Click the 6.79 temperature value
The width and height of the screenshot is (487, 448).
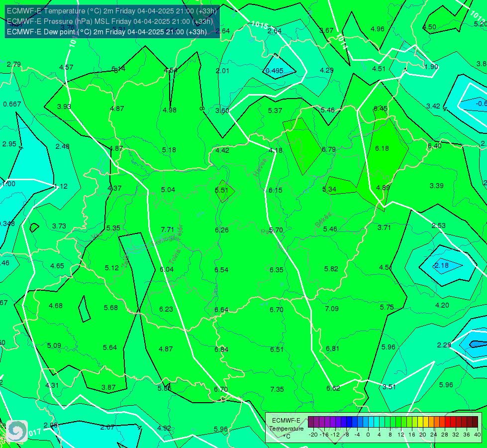(329, 149)
